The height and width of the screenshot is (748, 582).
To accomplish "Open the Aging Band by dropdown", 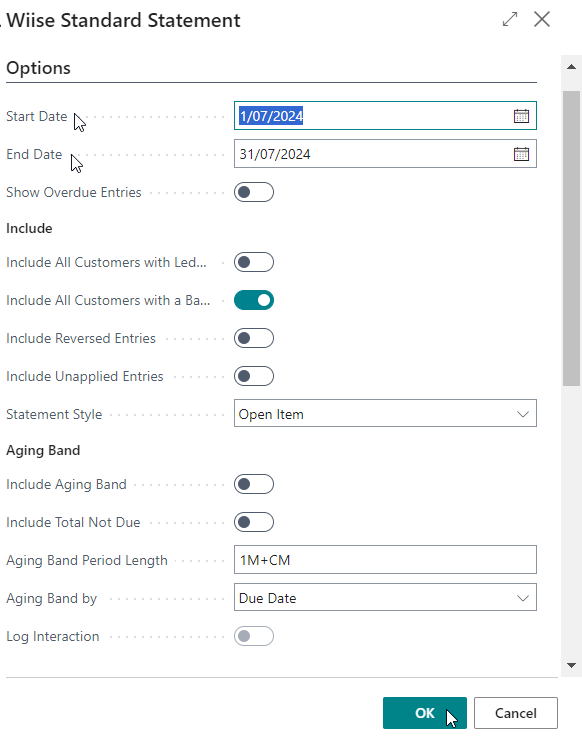I will coord(385,597).
